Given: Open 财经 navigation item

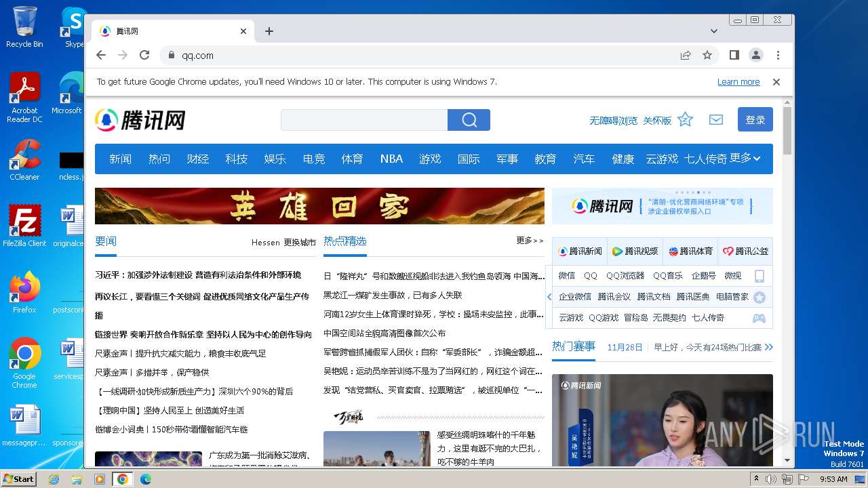Looking at the screenshot, I should pos(198,159).
